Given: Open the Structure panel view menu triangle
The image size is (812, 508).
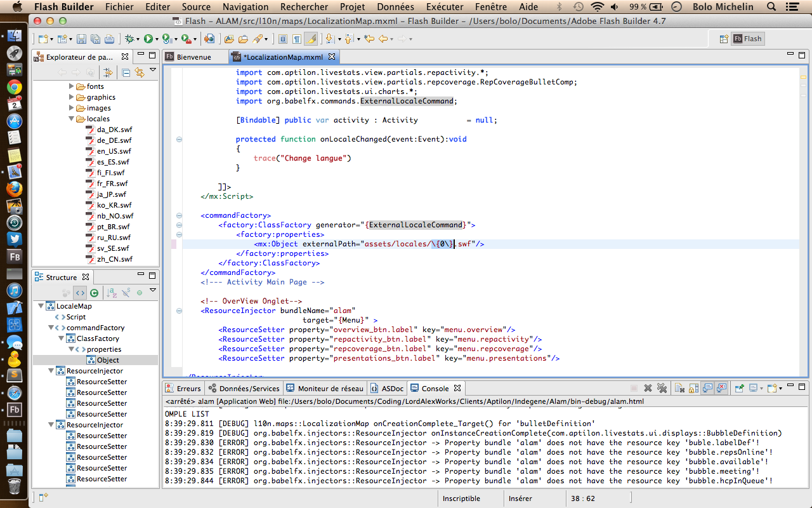Looking at the screenshot, I should pyautogui.click(x=153, y=291).
